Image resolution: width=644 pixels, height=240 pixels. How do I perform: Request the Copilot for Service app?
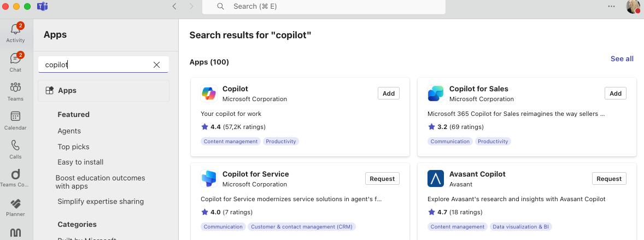point(382,178)
